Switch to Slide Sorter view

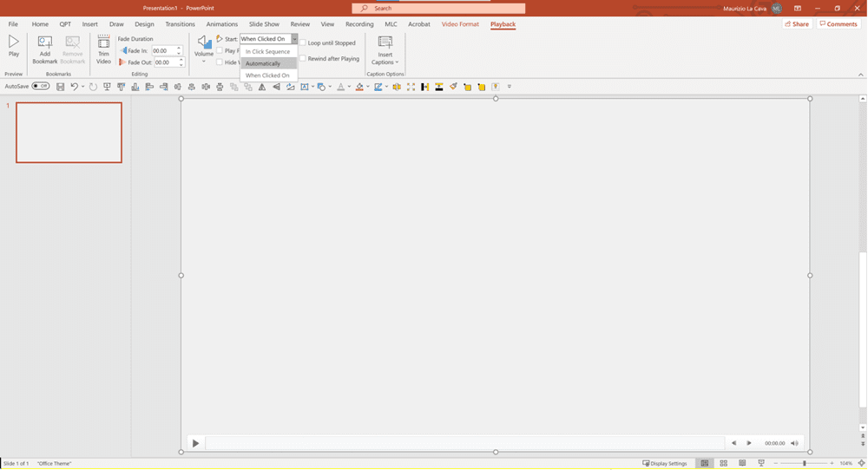pyautogui.click(x=724, y=463)
